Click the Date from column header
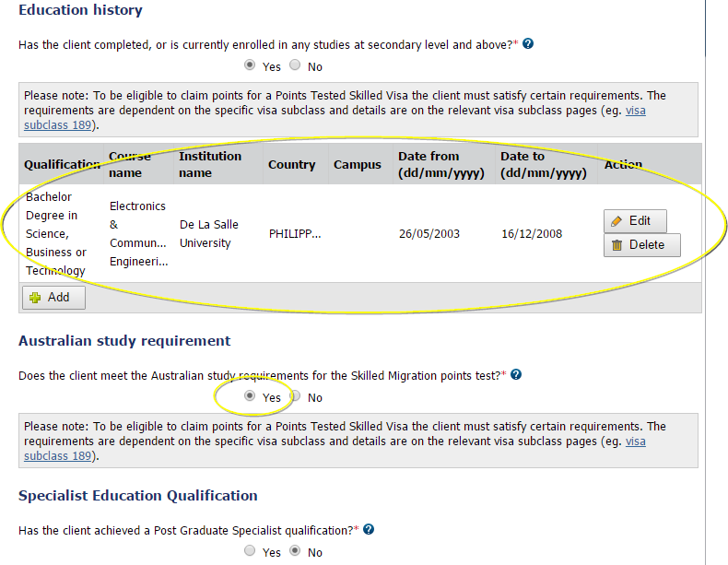 pyautogui.click(x=440, y=165)
